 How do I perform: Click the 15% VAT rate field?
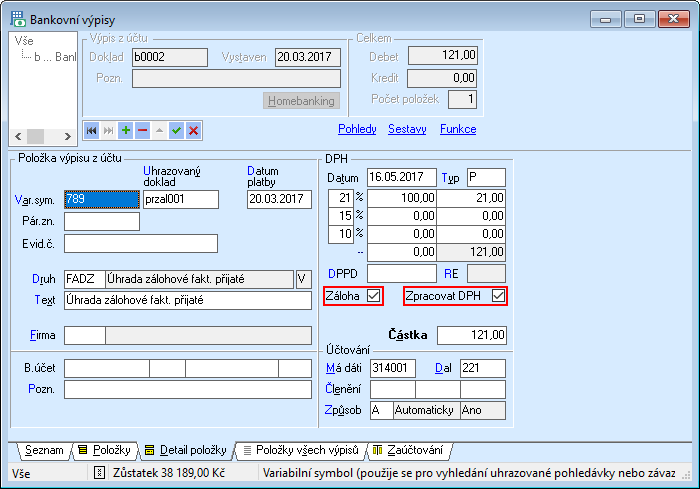click(x=341, y=216)
